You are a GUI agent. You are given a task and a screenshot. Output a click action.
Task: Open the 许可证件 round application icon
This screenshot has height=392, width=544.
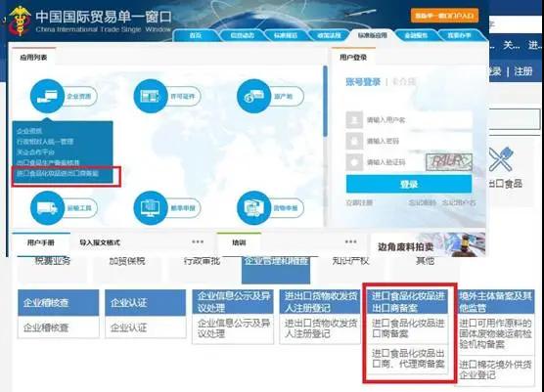coord(151,96)
